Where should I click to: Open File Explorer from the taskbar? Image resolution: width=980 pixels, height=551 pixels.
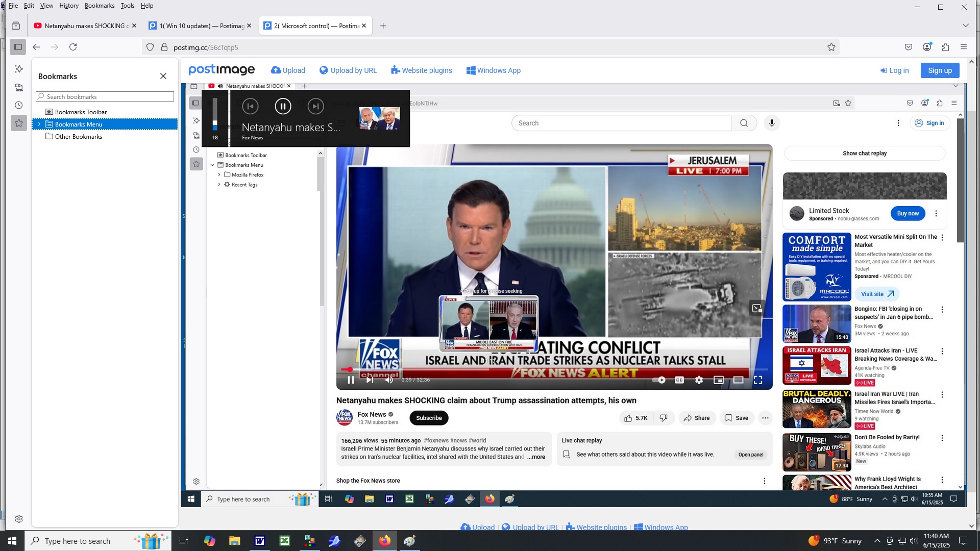[x=234, y=541]
